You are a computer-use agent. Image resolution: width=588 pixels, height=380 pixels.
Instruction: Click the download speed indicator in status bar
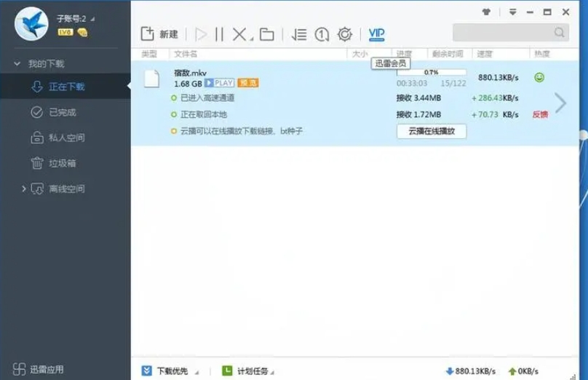pyautogui.click(x=471, y=371)
